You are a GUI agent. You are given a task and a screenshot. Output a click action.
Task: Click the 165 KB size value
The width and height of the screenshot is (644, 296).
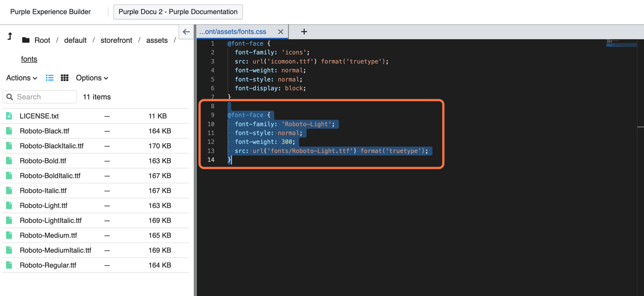click(160, 235)
